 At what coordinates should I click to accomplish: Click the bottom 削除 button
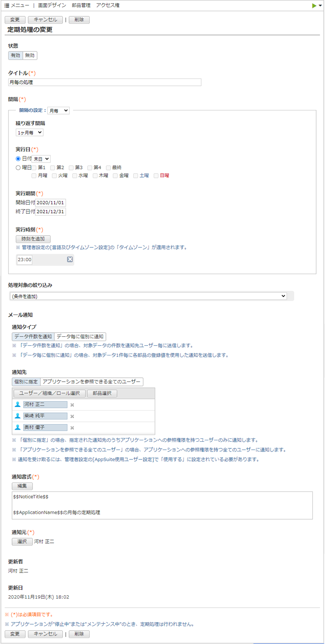click(x=79, y=634)
